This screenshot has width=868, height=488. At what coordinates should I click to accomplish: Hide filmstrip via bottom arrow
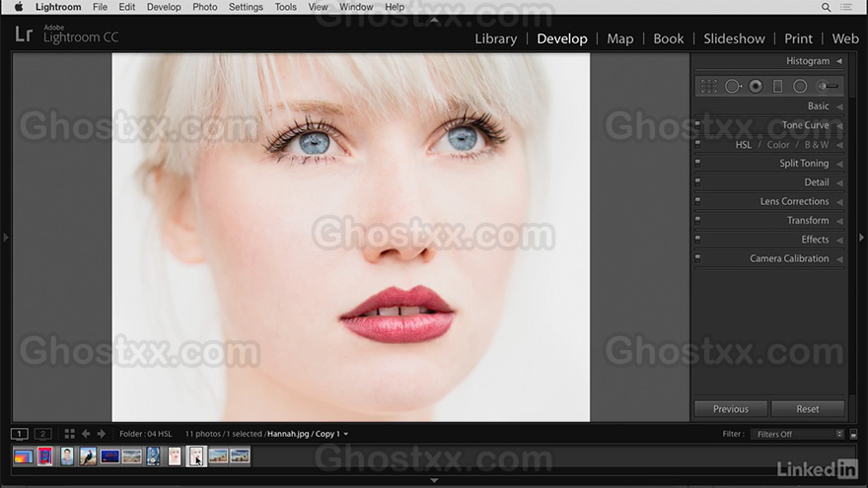(x=434, y=481)
